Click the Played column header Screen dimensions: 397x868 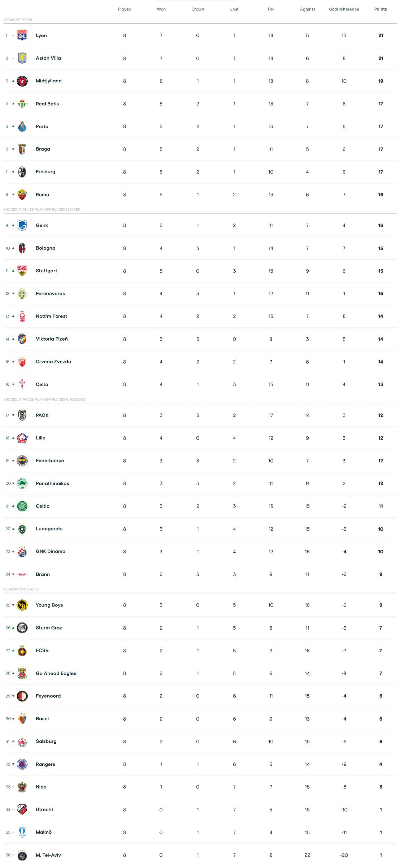(125, 9)
